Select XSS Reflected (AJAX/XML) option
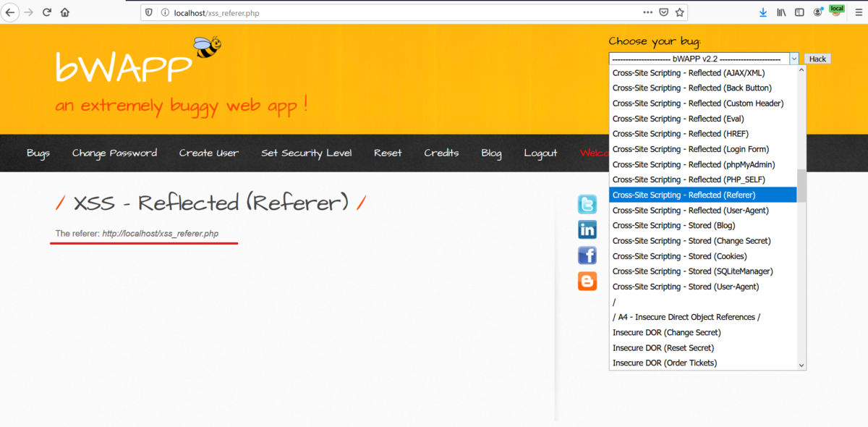Viewport: 868px width, 427px height. pyautogui.click(x=703, y=72)
